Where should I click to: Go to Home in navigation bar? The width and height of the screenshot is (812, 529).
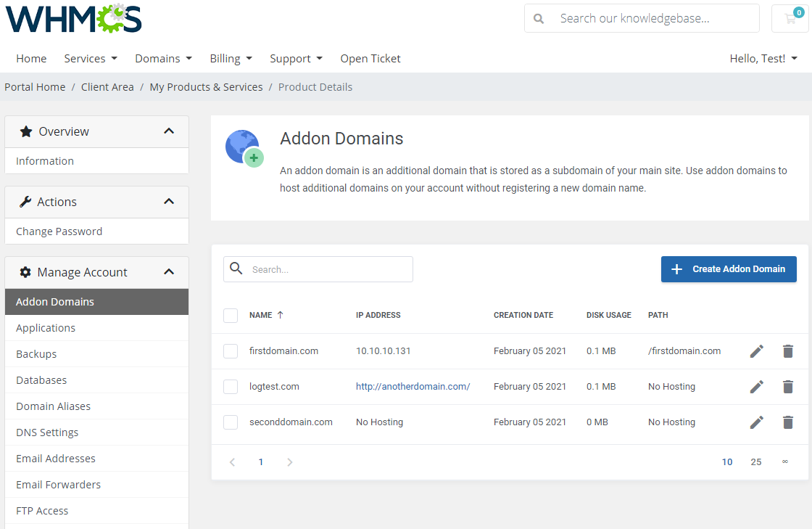[31, 59]
